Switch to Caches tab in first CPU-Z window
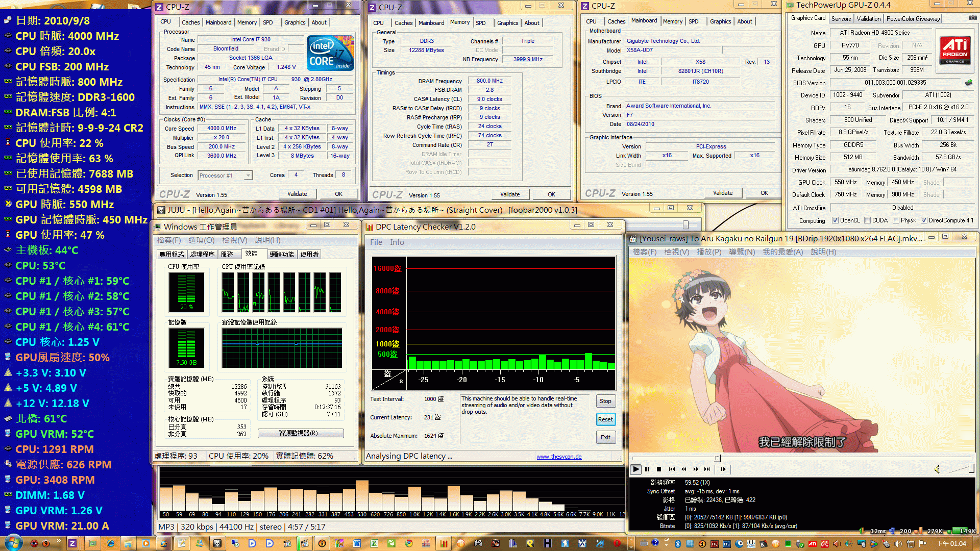Screen dimensions: 980x551 click(x=190, y=22)
